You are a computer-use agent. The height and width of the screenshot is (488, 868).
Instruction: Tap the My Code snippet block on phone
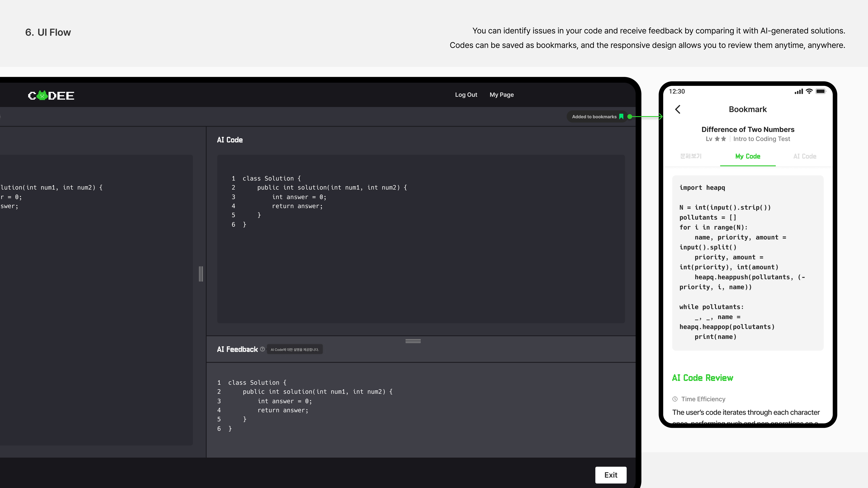point(747,263)
